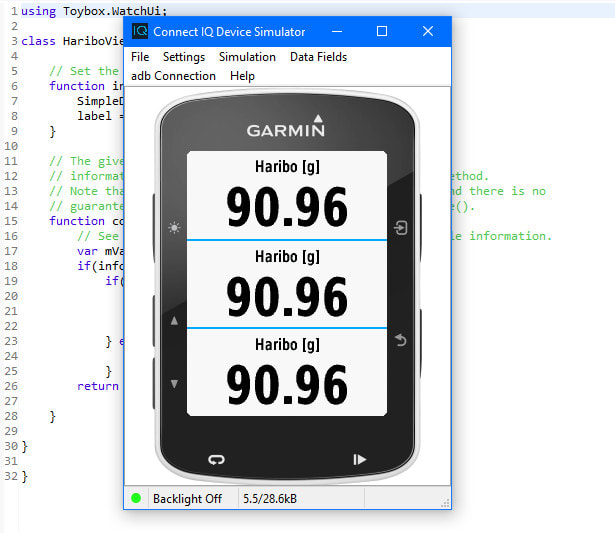Tap the backlight sun icon on the device
The width and height of the screenshot is (615, 533).
pyautogui.click(x=174, y=227)
